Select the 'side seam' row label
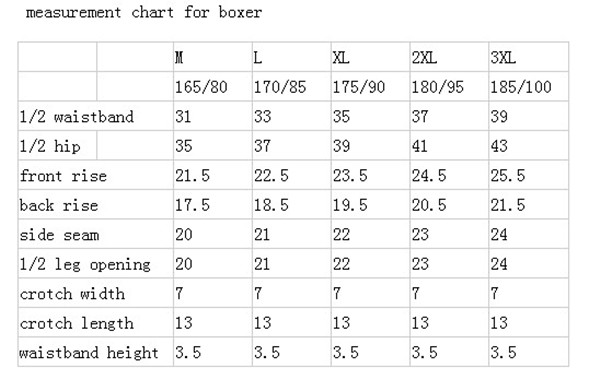600x391 pixels. tap(59, 235)
